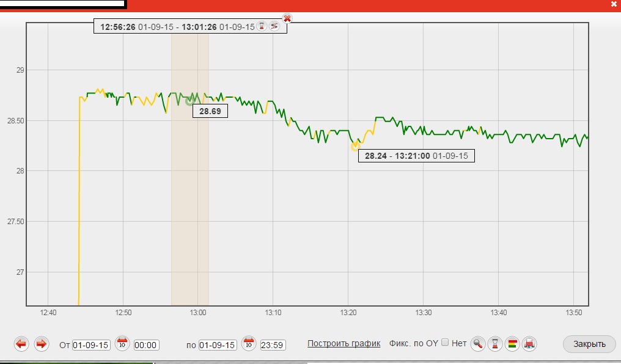Click the start date field 01-09-15

(91, 345)
